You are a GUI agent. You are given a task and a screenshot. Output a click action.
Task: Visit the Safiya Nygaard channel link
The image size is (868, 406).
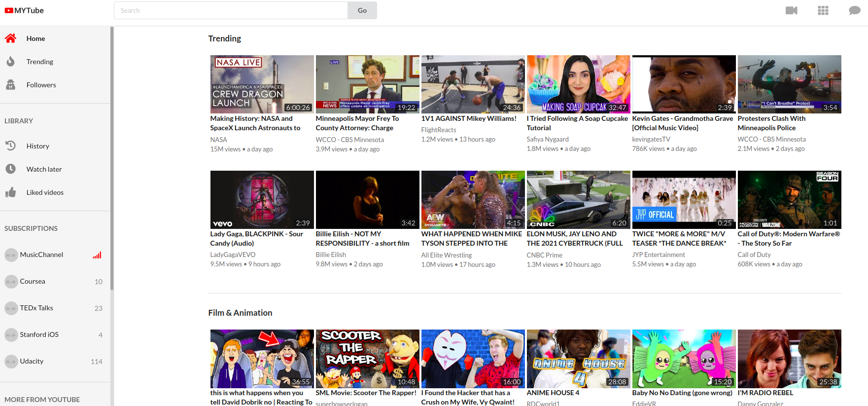point(548,139)
